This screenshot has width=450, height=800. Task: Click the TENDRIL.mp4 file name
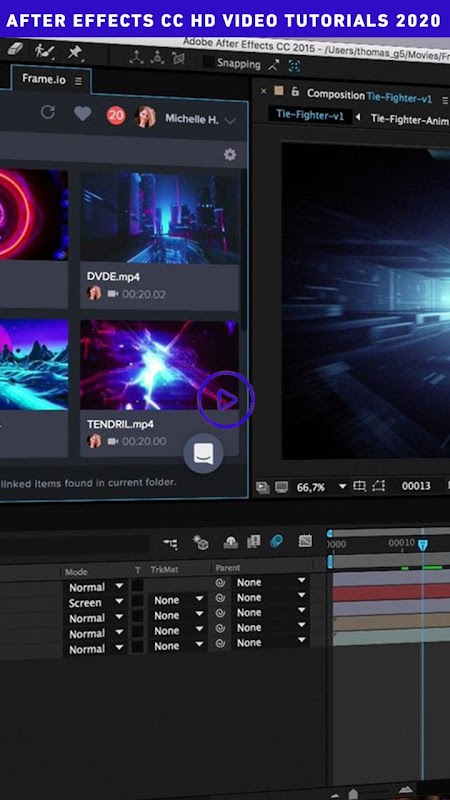(x=120, y=424)
